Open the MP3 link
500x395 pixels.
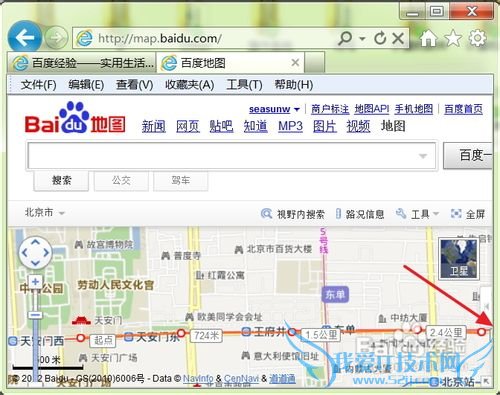(290, 127)
